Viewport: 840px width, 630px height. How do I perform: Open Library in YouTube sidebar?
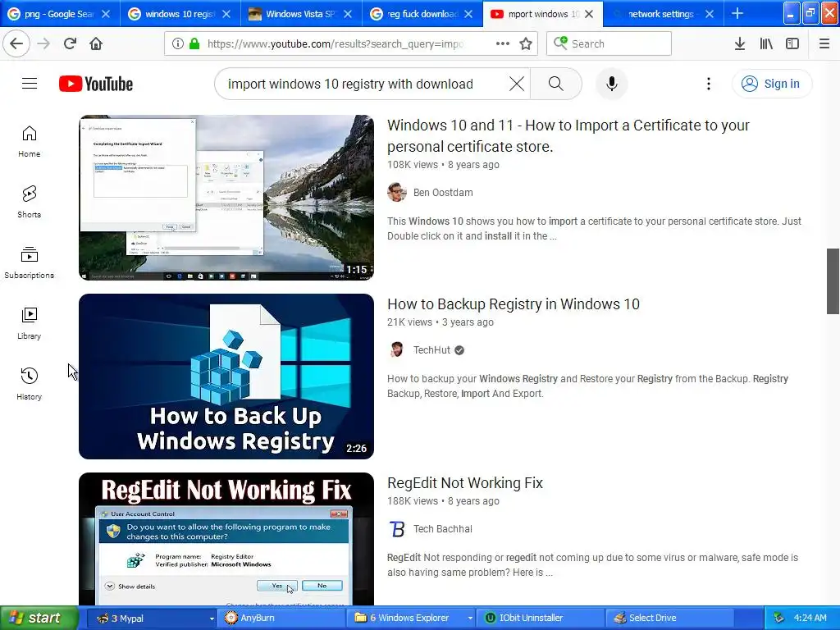30,323
